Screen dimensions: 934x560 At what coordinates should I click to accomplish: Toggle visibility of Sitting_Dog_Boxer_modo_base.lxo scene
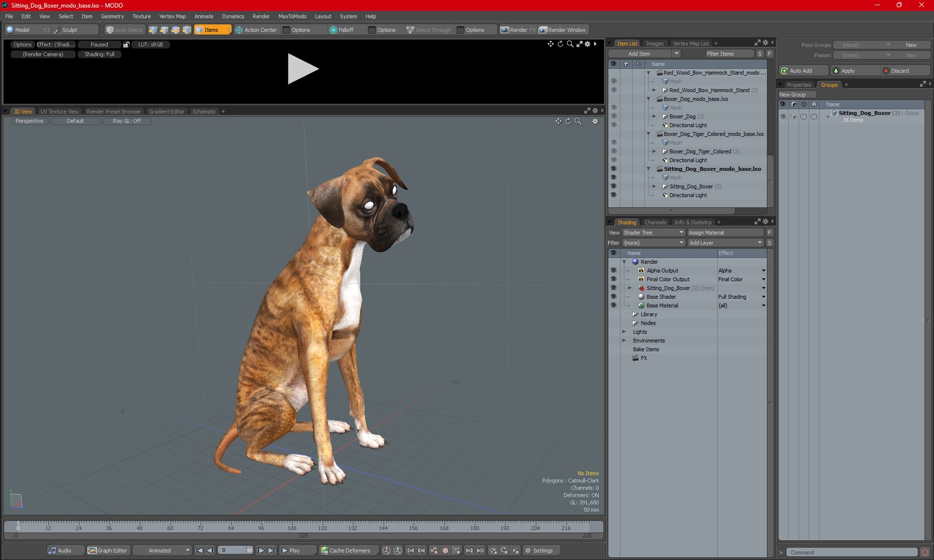click(x=613, y=169)
